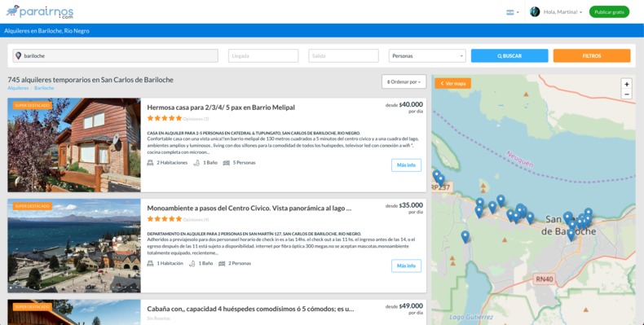Open the FILTROS panel
Image resolution: width=644 pixels, height=325 pixels.
[x=592, y=56]
